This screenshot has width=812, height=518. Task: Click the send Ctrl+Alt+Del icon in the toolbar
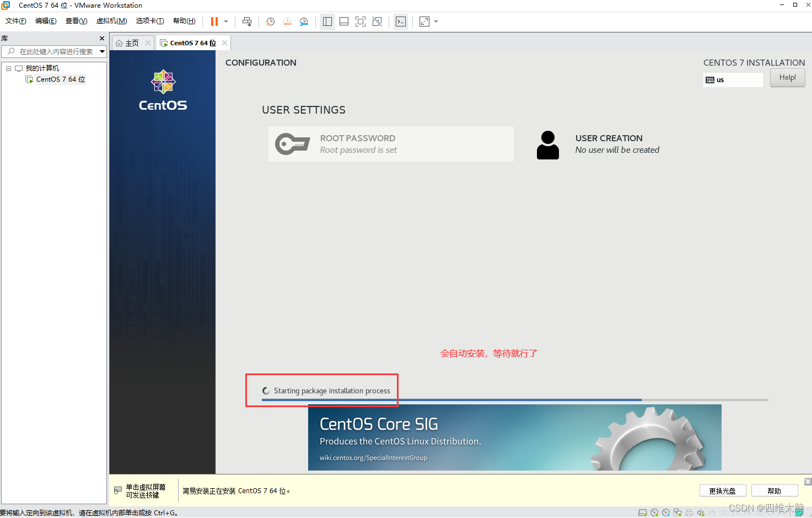[247, 22]
